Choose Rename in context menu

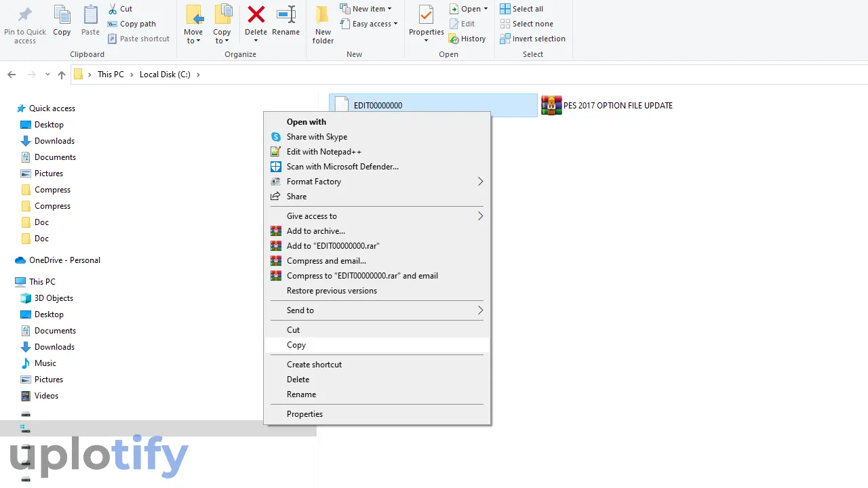(x=376, y=394)
